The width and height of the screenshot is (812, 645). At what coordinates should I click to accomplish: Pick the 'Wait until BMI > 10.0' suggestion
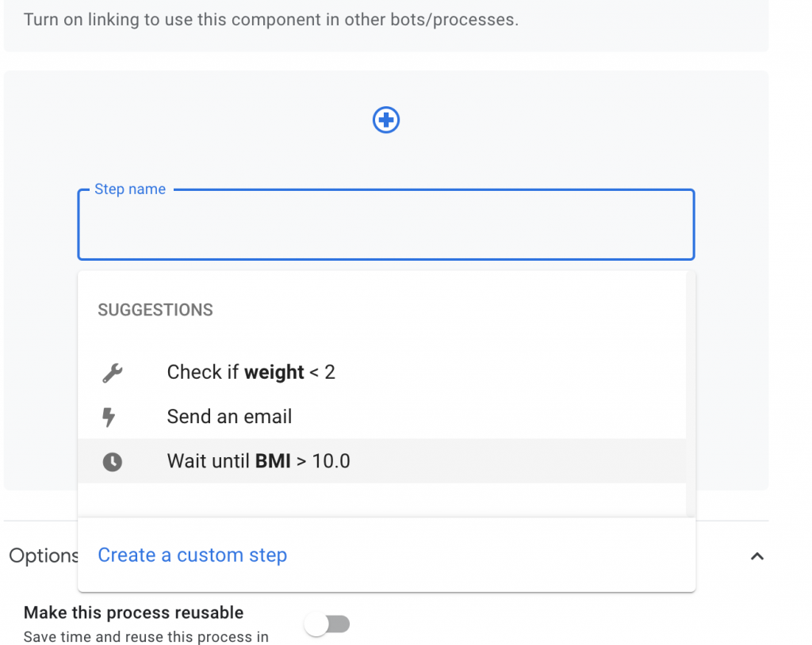click(x=259, y=461)
